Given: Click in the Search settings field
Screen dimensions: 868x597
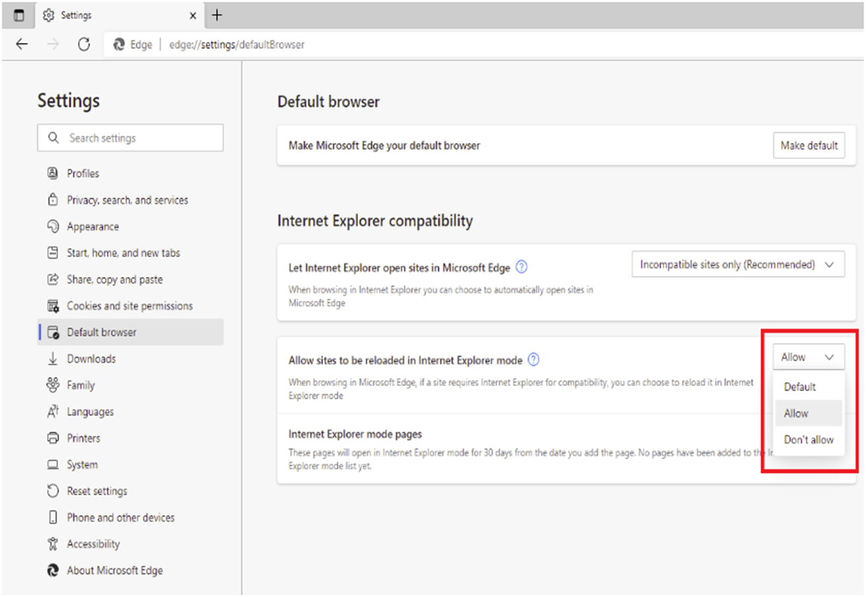Looking at the screenshot, I should pos(130,137).
